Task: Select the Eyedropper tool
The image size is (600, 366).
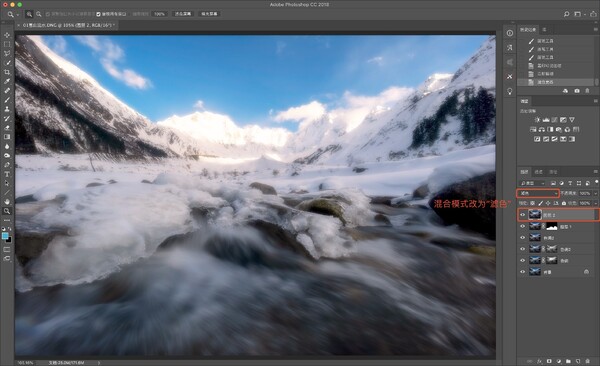Action: click(7, 81)
